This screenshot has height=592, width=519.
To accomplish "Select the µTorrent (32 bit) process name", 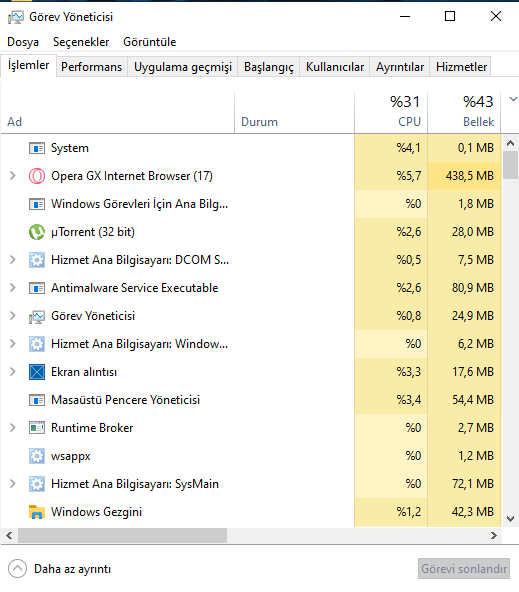I will [x=93, y=232].
